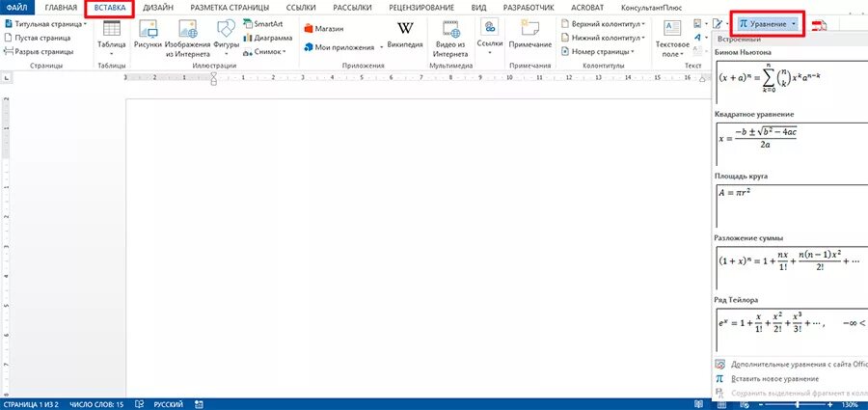Click the РУССКИЙ language indicator
The height and width of the screenshot is (410, 868).
coord(168,404)
